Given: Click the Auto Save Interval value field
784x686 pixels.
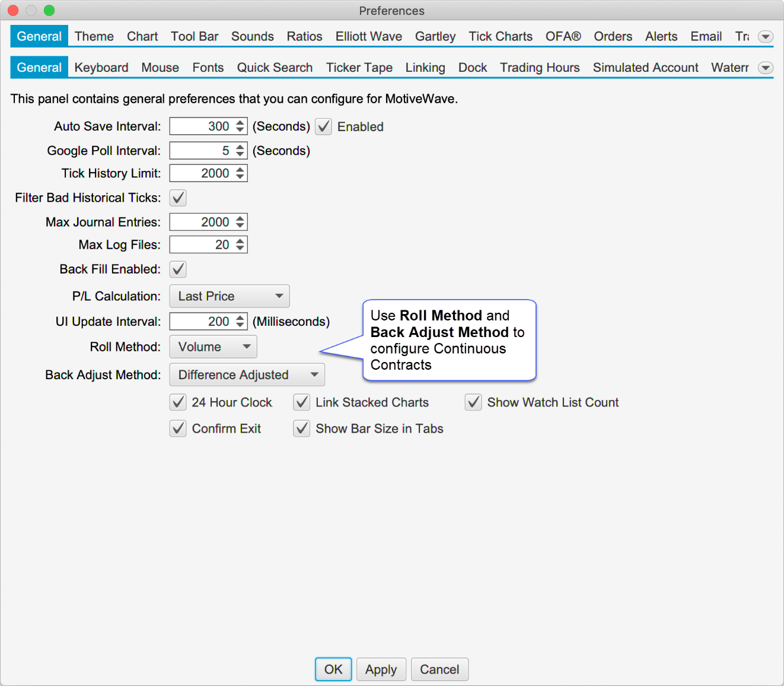Looking at the screenshot, I should point(202,126).
